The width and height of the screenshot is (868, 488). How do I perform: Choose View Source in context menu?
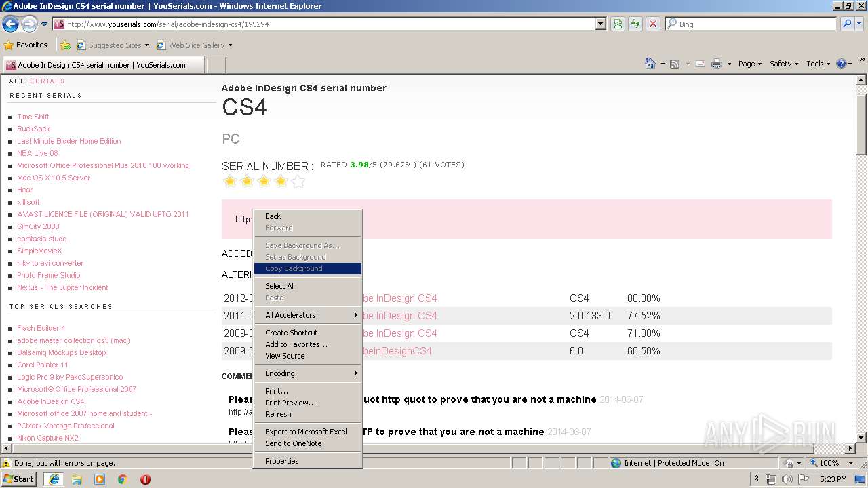click(x=308, y=356)
